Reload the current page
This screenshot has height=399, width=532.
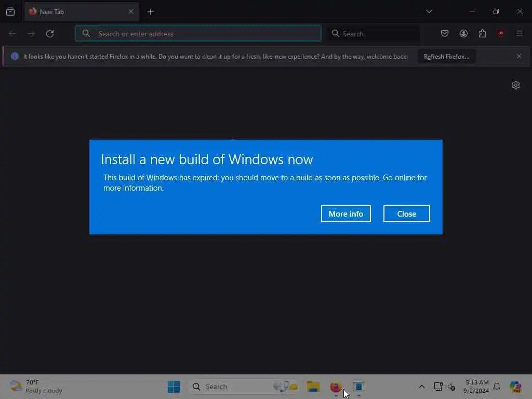pyautogui.click(x=50, y=34)
